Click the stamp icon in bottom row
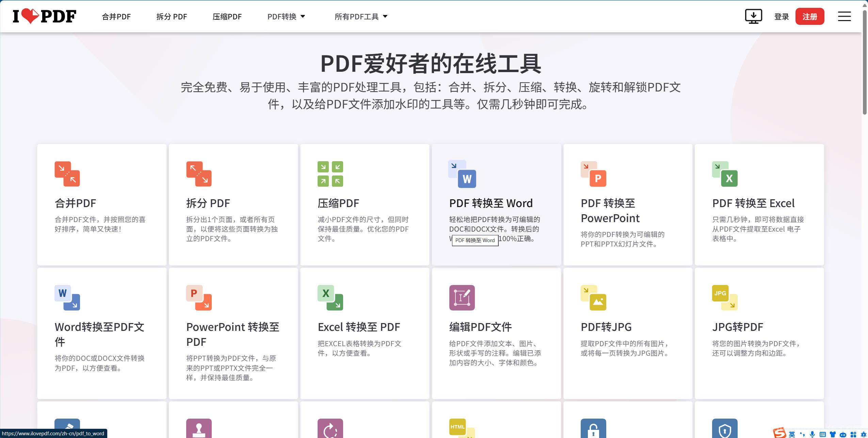Image resolution: width=868 pixels, height=438 pixels. tap(199, 428)
